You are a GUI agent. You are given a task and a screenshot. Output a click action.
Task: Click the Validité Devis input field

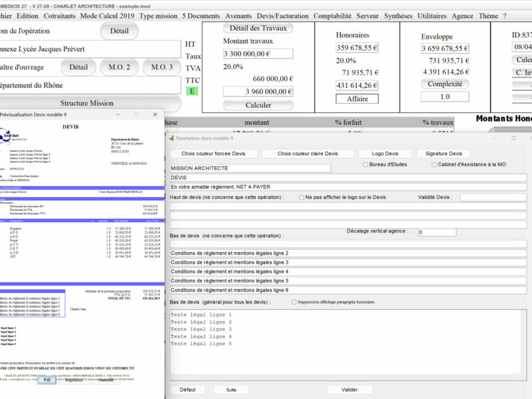[493, 197]
